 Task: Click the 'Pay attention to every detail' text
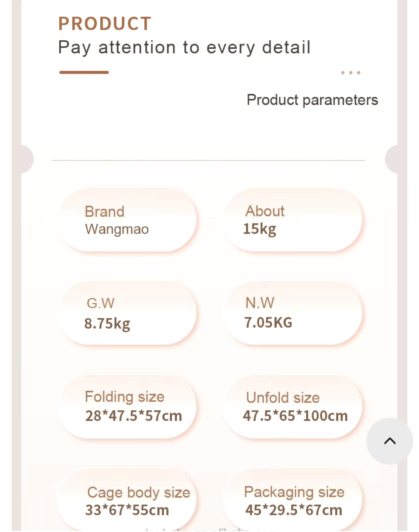click(184, 48)
